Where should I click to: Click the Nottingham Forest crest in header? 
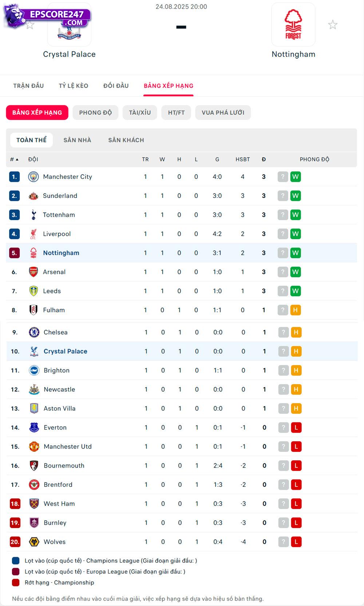[x=293, y=25]
